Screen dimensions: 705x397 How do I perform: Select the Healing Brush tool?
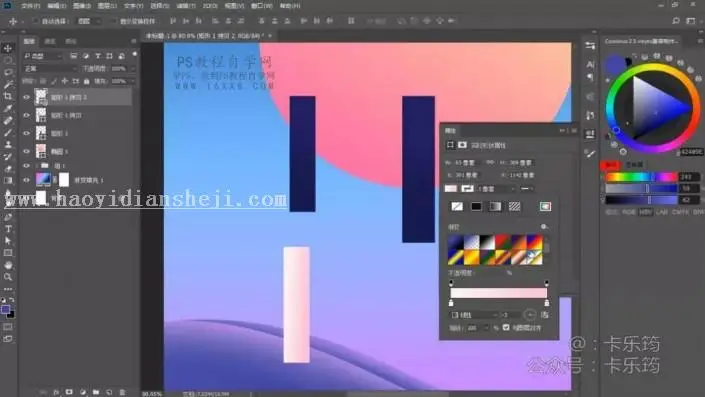tap(8, 120)
